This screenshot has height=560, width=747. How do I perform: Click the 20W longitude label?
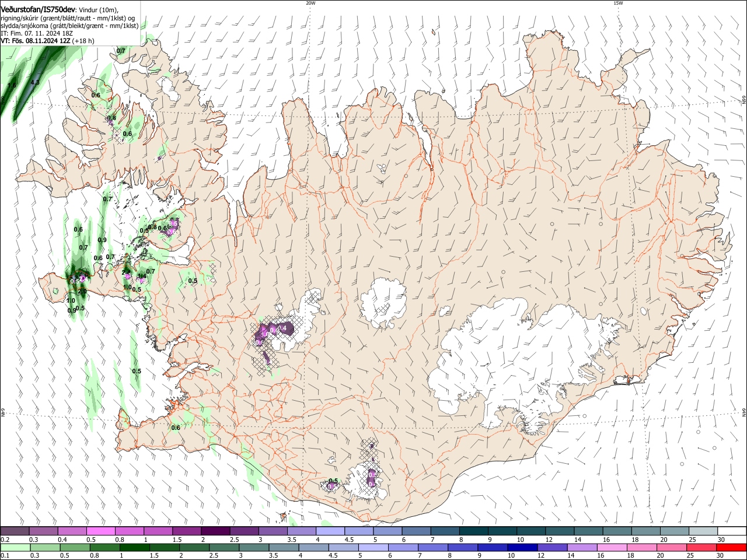click(x=310, y=3)
